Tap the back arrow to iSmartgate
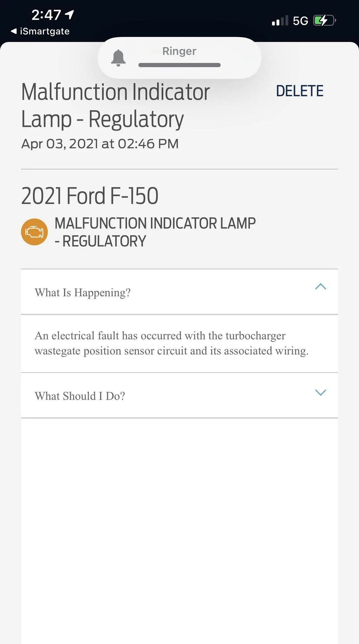Image resolution: width=359 pixels, height=644 pixels. tap(14, 31)
